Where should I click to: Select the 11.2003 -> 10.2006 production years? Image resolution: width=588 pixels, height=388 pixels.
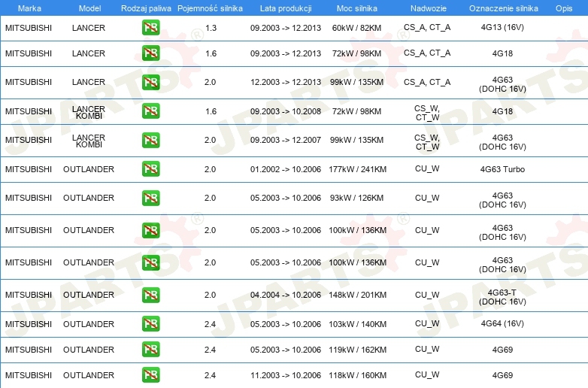pyautogui.click(x=286, y=375)
